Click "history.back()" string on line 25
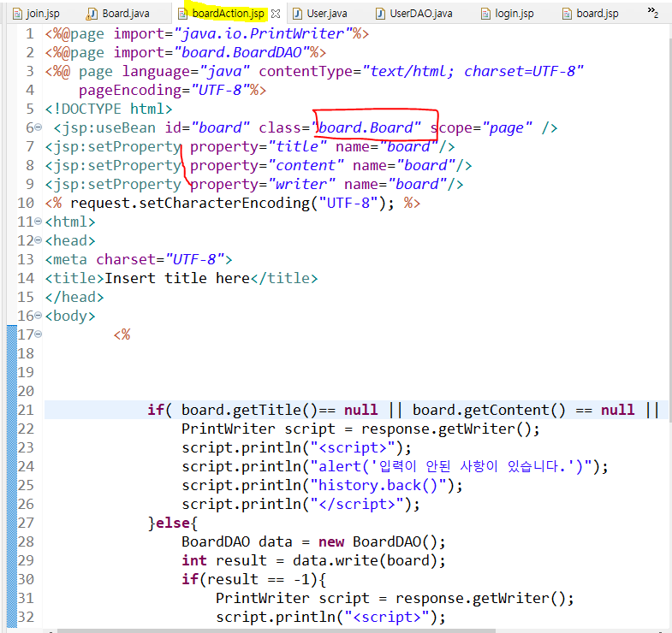Image resolution: width=672 pixels, height=633 pixels. [378, 485]
